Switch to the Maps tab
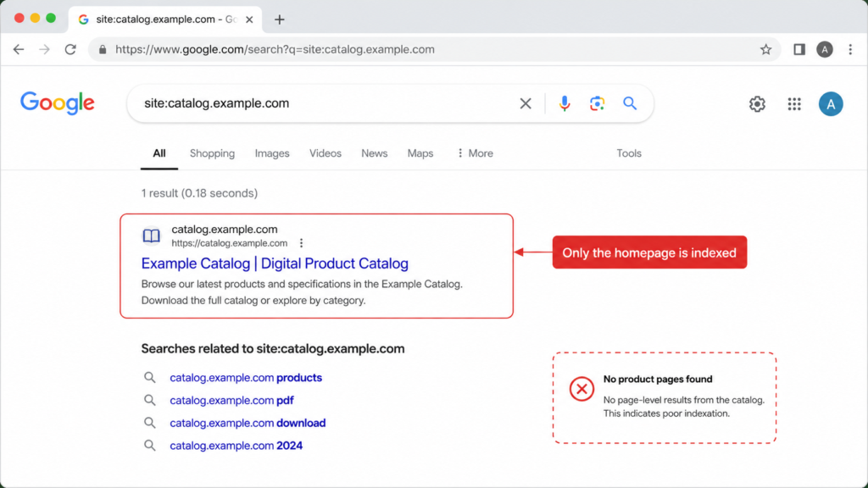868x488 pixels. pos(420,153)
